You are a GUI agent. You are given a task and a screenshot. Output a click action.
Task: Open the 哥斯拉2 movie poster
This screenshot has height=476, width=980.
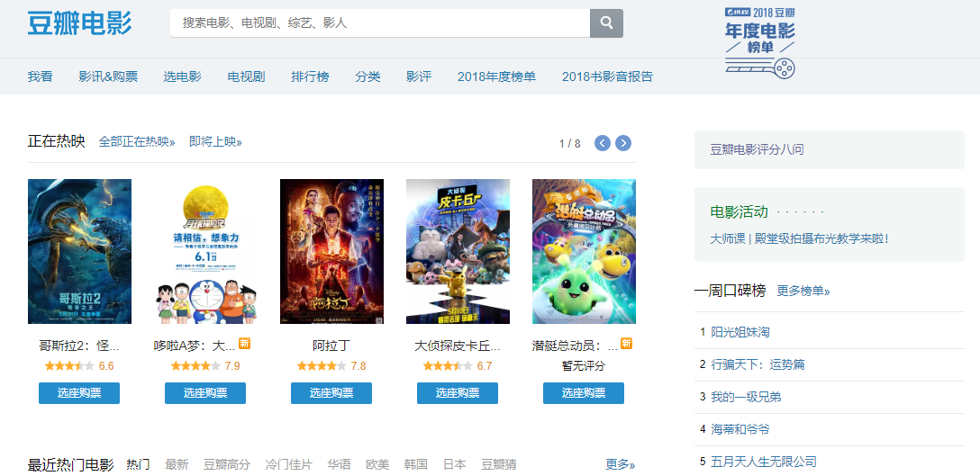point(79,251)
